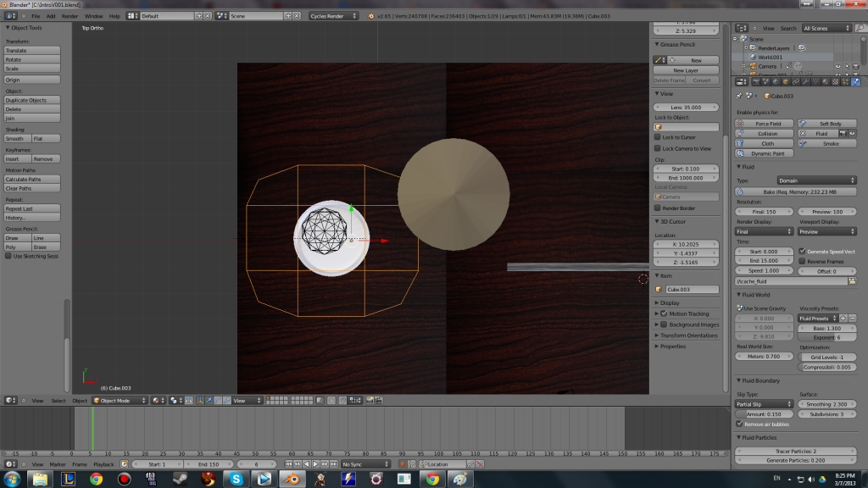Open the World properties globe icon

tap(776, 81)
